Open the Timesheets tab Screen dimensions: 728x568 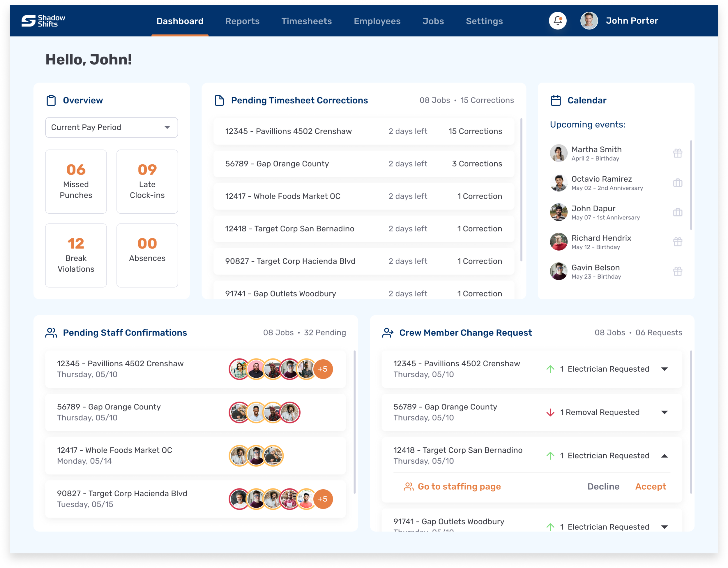[306, 21]
